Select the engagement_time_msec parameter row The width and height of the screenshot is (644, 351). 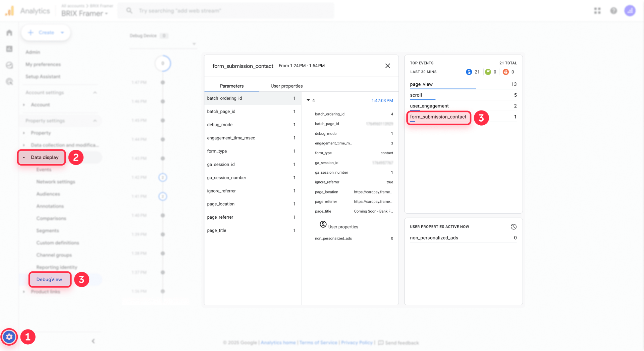pyautogui.click(x=253, y=138)
